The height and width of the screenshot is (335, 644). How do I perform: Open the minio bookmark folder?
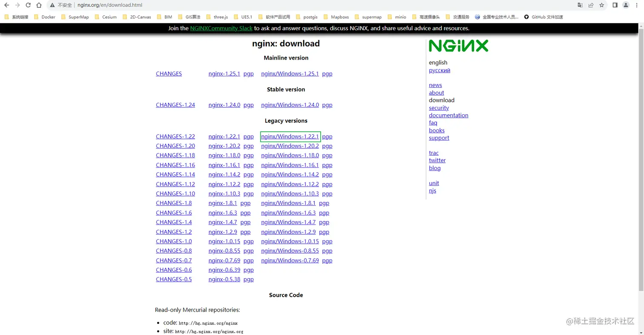397,17
